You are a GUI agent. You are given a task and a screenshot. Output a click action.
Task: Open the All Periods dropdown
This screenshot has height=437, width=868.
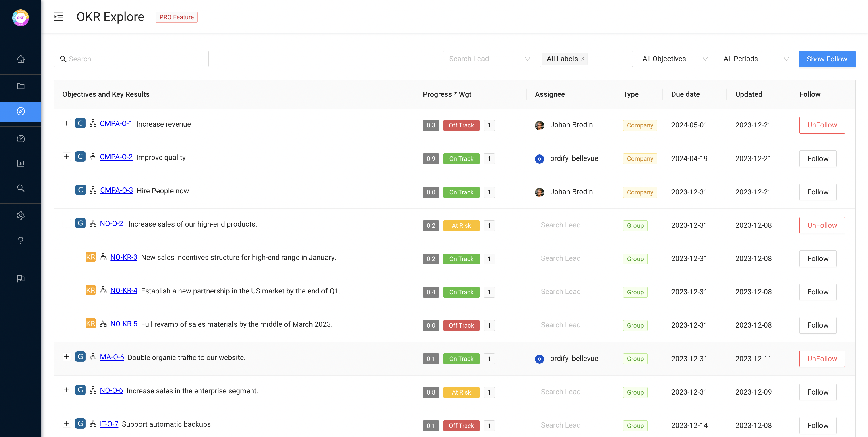pyautogui.click(x=756, y=59)
